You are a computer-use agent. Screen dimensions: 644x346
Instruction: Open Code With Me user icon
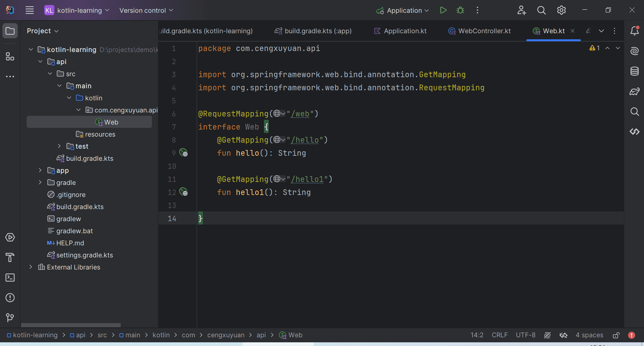(x=522, y=10)
